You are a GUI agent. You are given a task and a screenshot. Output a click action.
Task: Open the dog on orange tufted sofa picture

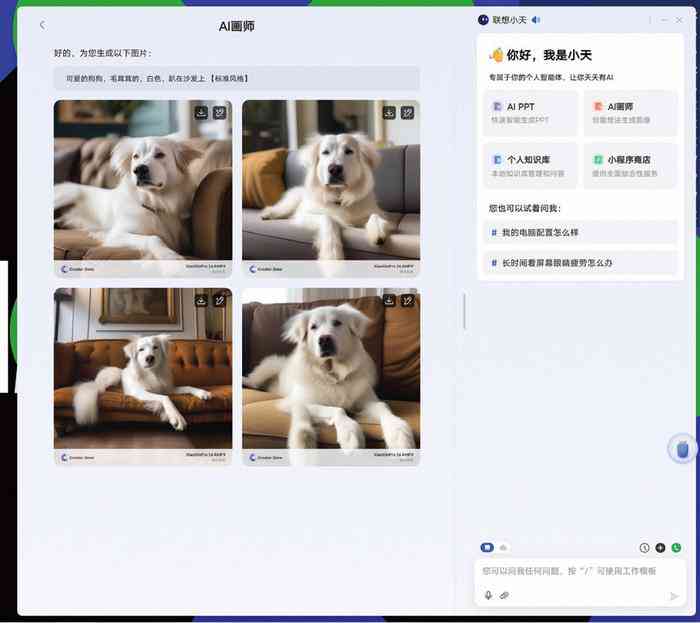pos(143,376)
